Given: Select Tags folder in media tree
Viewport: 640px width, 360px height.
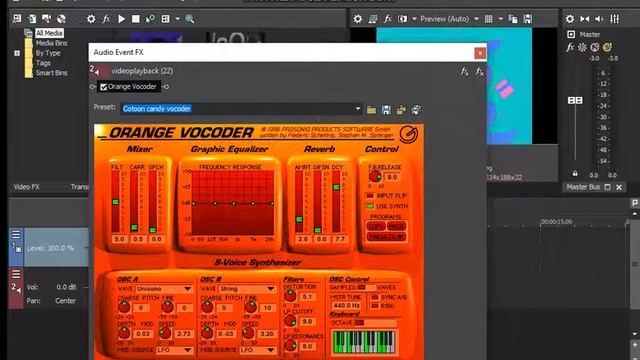Looking at the screenshot, I should click(x=43, y=63).
